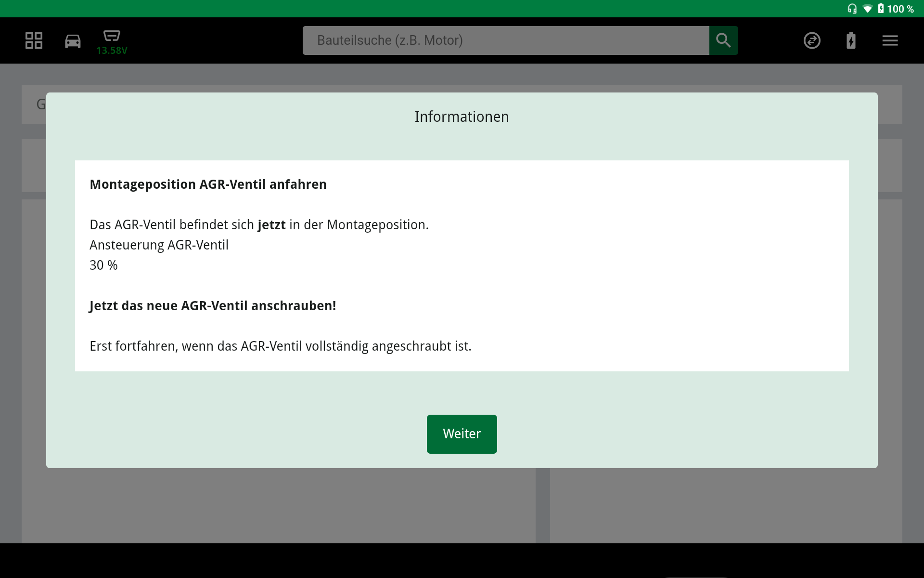This screenshot has height=578, width=924.
Task: Click the OBD connector icon showing 13.58V
Action: (x=111, y=36)
